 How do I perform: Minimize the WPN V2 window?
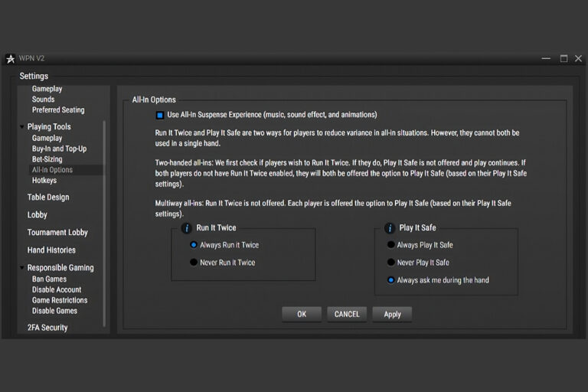click(x=546, y=58)
